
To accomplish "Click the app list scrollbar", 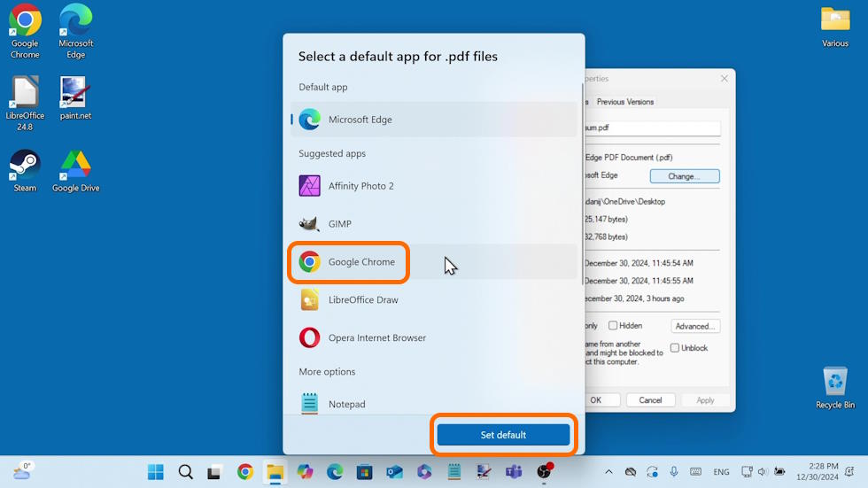I will pos(583,182).
